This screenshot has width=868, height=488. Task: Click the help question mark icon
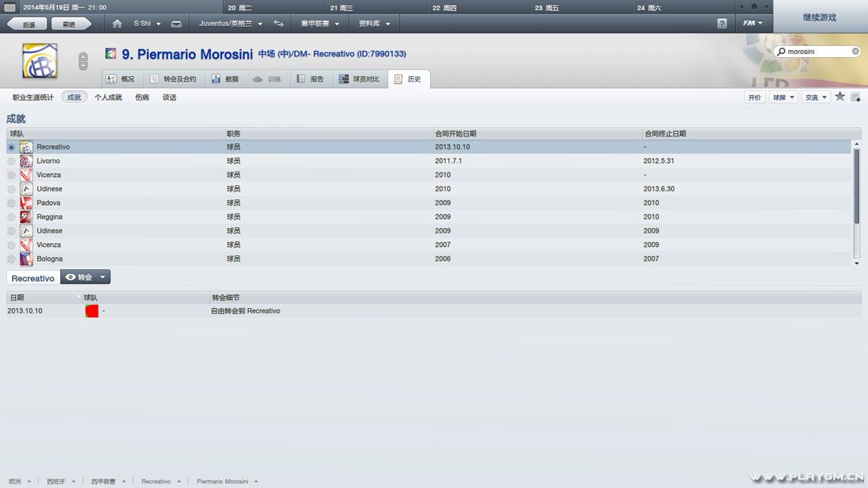722,24
